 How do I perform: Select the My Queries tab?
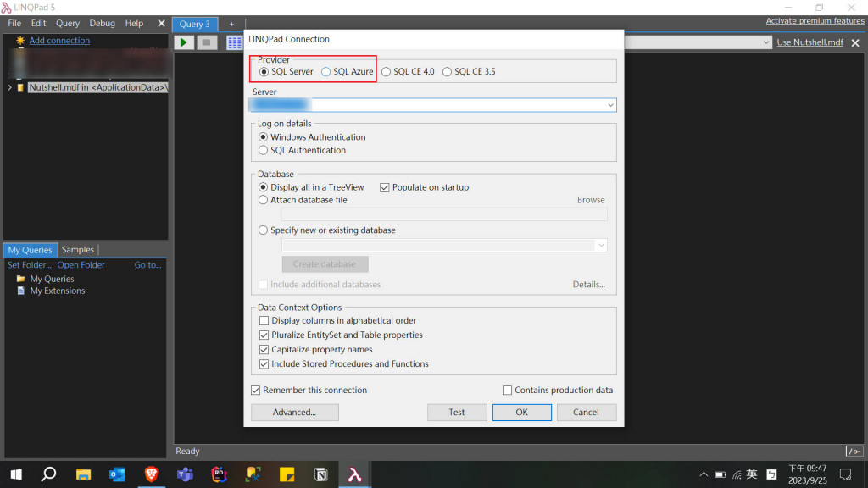click(30, 250)
